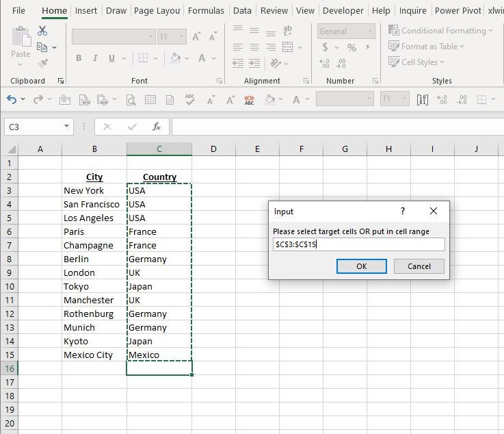This screenshot has width=504, height=434.
Task: Click OK in the Input dialog
Action: 362,266
